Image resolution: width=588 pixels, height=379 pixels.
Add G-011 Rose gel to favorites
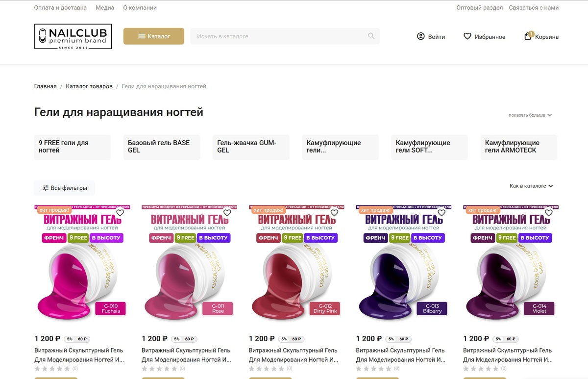227,213
